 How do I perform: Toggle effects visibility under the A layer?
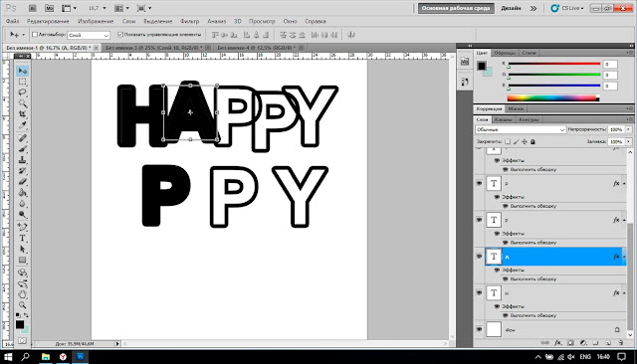point(497,270)
